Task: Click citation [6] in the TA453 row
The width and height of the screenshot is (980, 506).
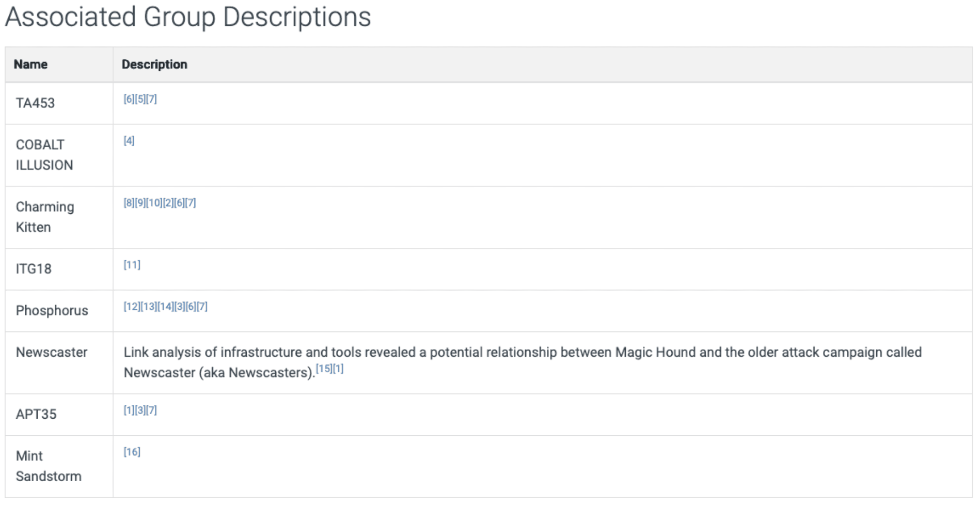Action: pos(129,99)
